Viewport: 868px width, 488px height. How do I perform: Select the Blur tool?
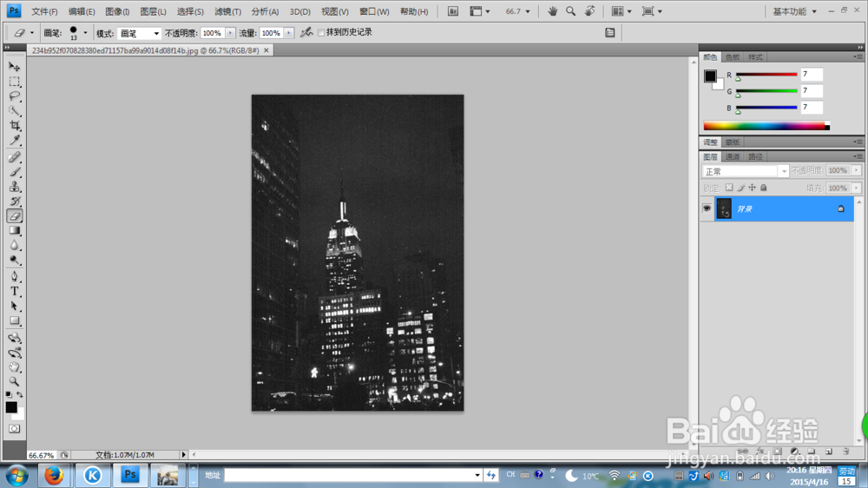point(15,246)
